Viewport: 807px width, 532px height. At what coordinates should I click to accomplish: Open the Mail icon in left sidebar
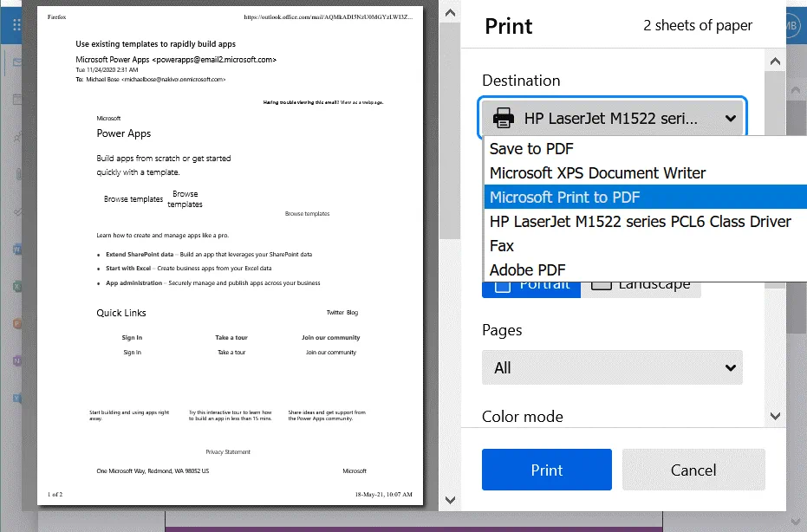(17, 62)
